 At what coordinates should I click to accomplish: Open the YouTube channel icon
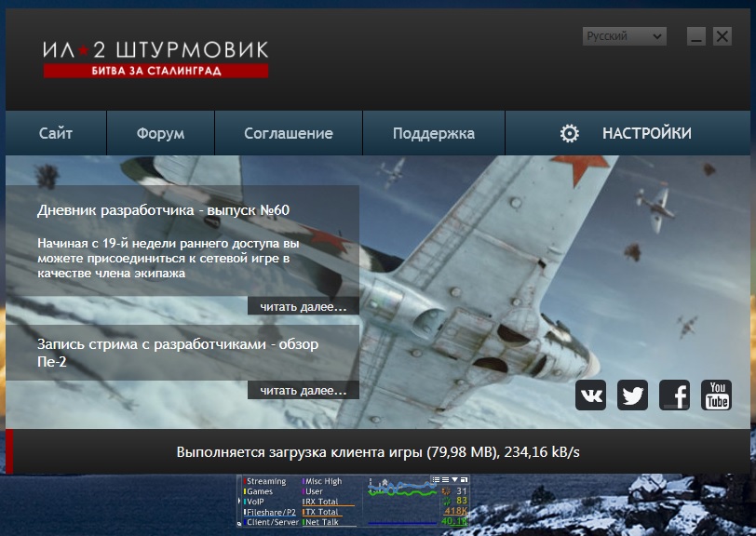pyautogui.click(x=717, y=395)
